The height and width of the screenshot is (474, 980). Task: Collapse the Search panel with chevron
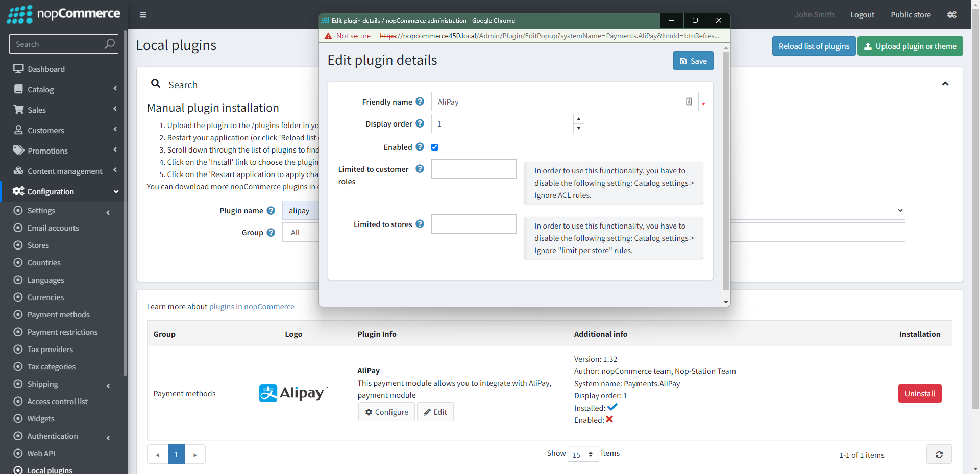click(945, 84)
